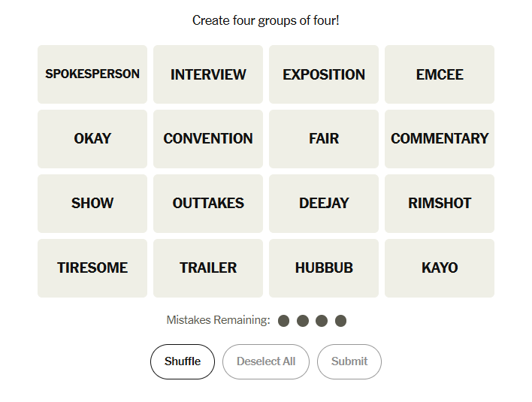Choose the EMCEE tile
This screenshot has height=402, width=532.
click(x=440, y=74)
